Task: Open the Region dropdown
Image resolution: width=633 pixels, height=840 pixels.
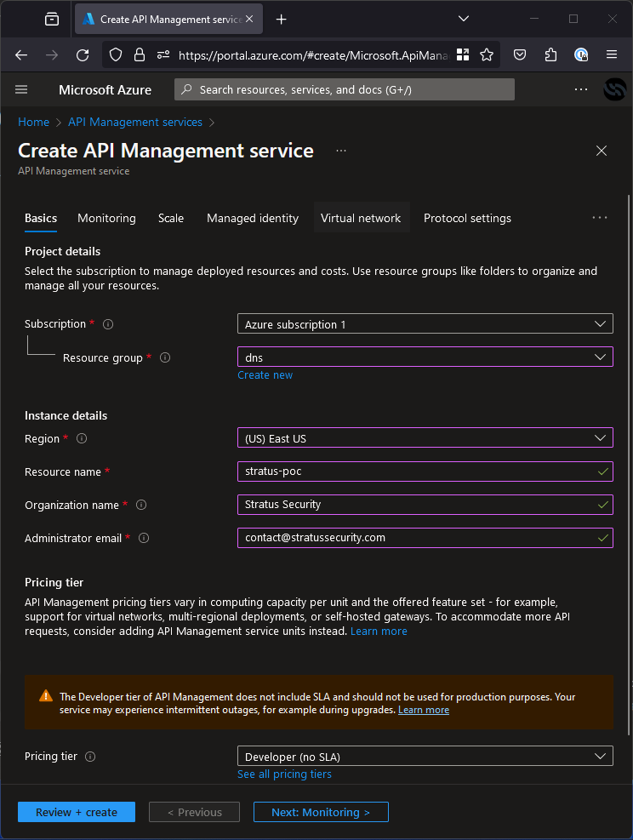Action: pos(425,437)
